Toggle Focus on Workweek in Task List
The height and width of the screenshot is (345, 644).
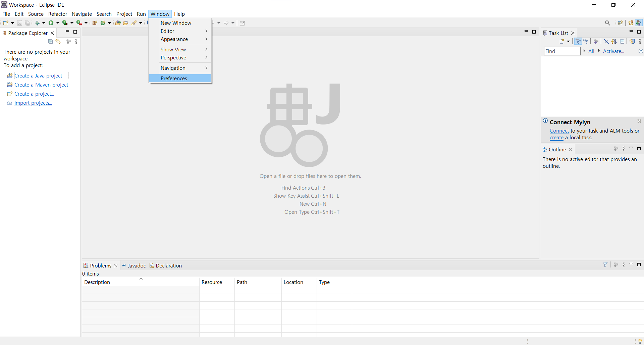point(596,42)
